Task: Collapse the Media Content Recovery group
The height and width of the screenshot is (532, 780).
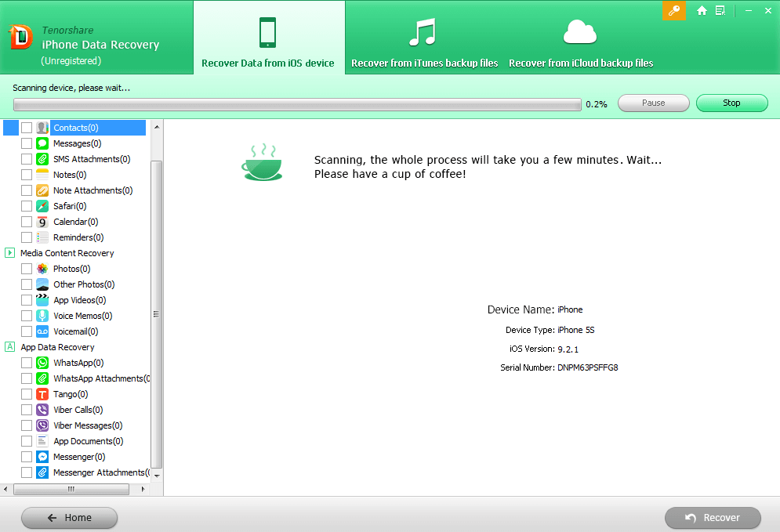Action: pos(9,252)
